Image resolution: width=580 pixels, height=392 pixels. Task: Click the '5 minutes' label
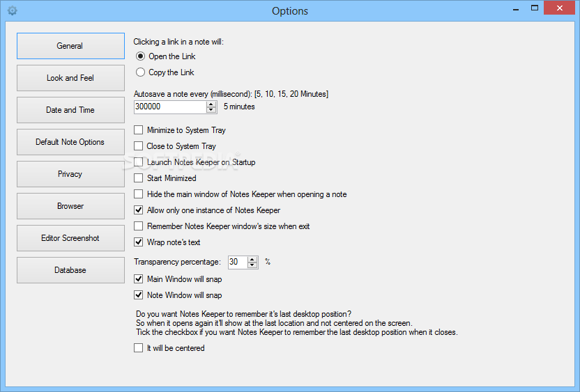[239, 107]
